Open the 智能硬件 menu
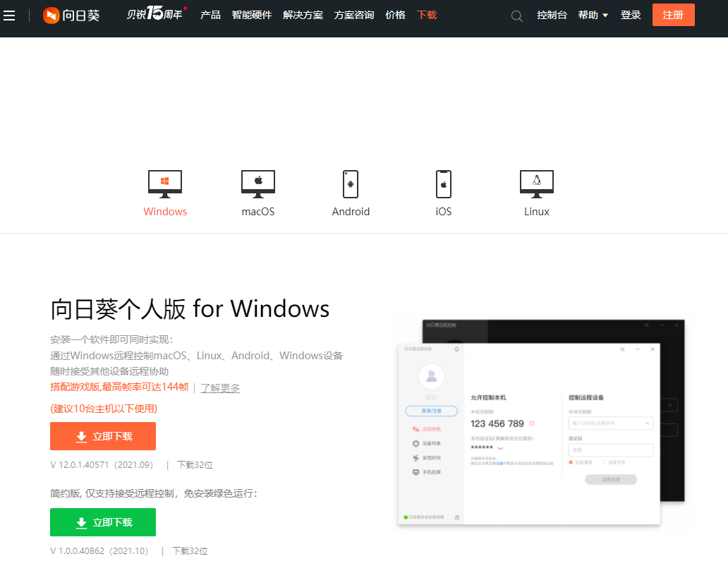 click(252, 16)
